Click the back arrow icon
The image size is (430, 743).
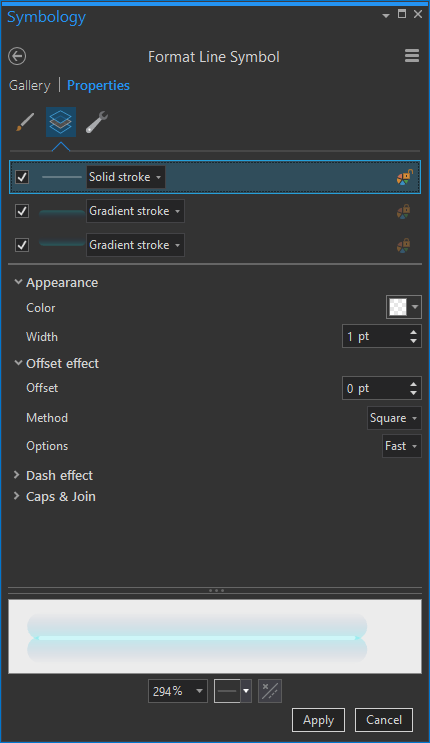(17, 56)
